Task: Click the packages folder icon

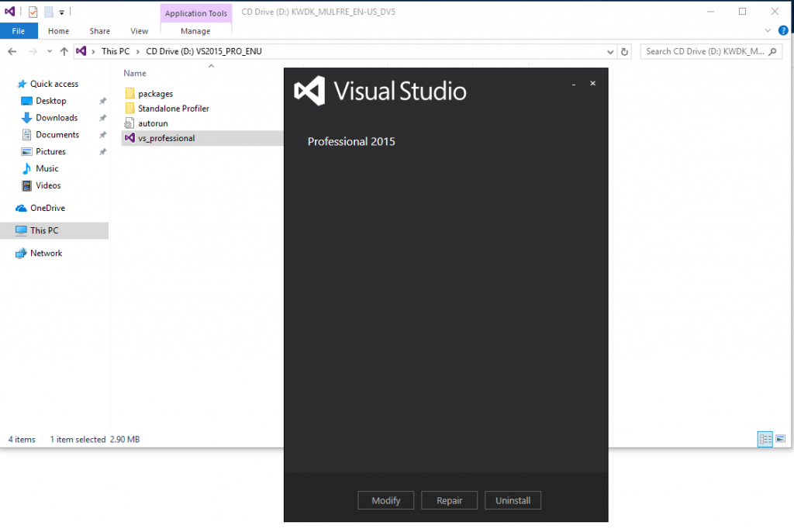Action: (129, 93)
